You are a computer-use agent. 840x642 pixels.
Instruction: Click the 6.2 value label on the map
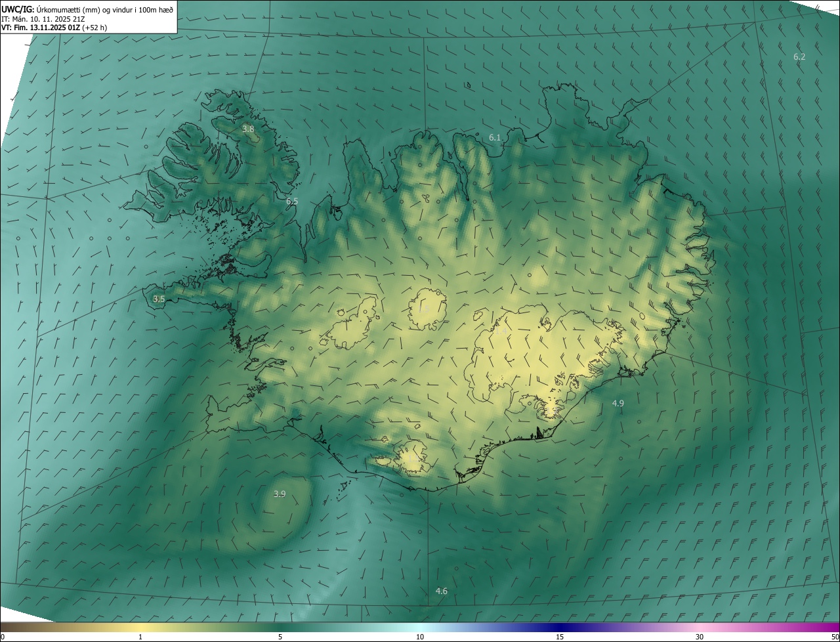coord(799,57)
